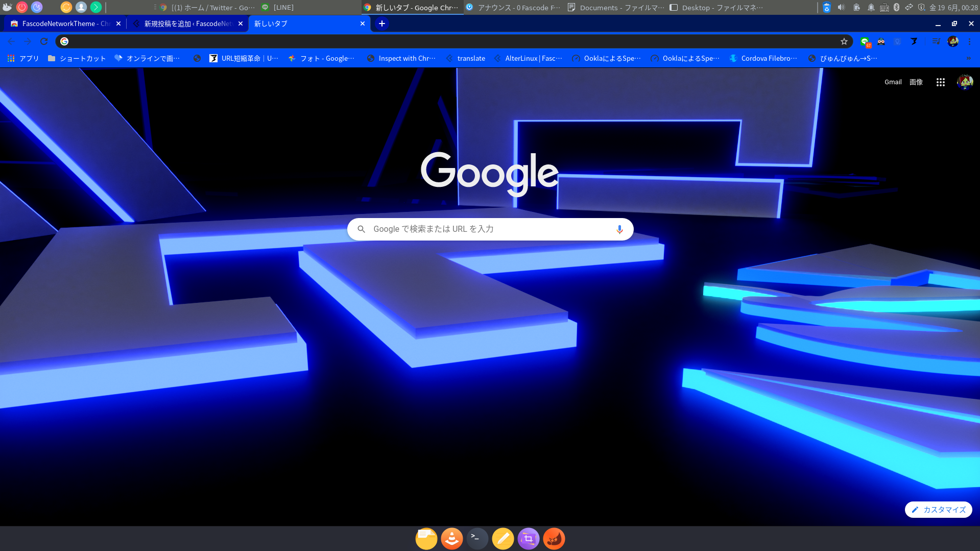Start voice search with microphone icon
This screenshot has height=551, width=980.
point(619,229)
